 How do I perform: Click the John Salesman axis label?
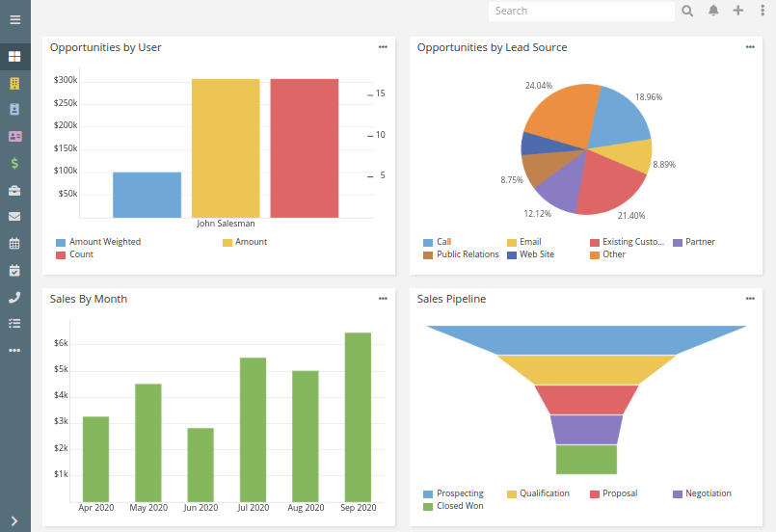coord(226,224)
